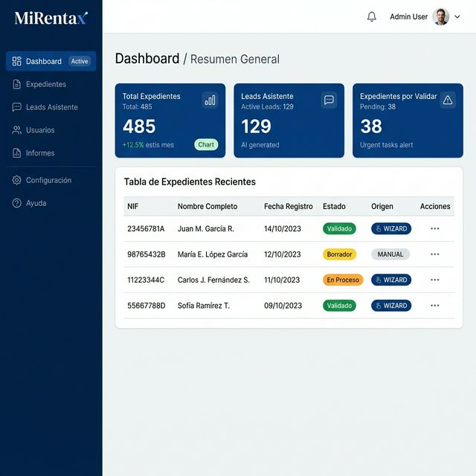
Task: Open actions menu for Sofía Ramírez T.
Action: tap(435, 306)
